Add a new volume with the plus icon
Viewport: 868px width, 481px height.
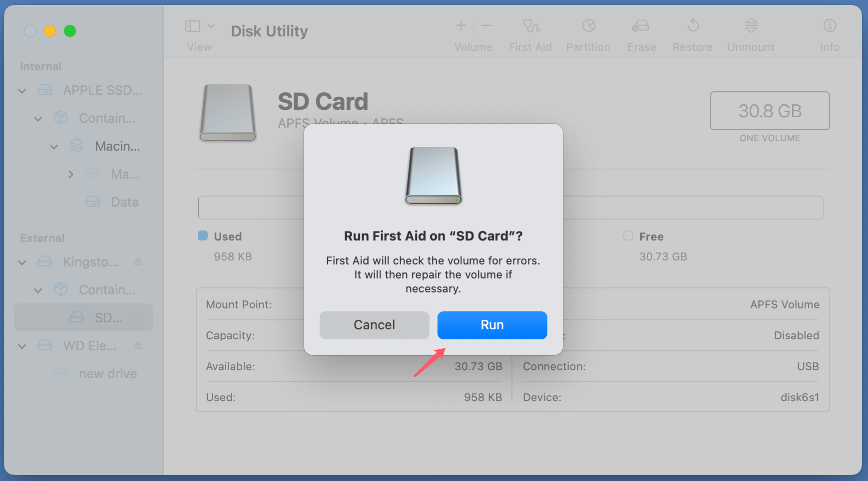coord(460,25)
